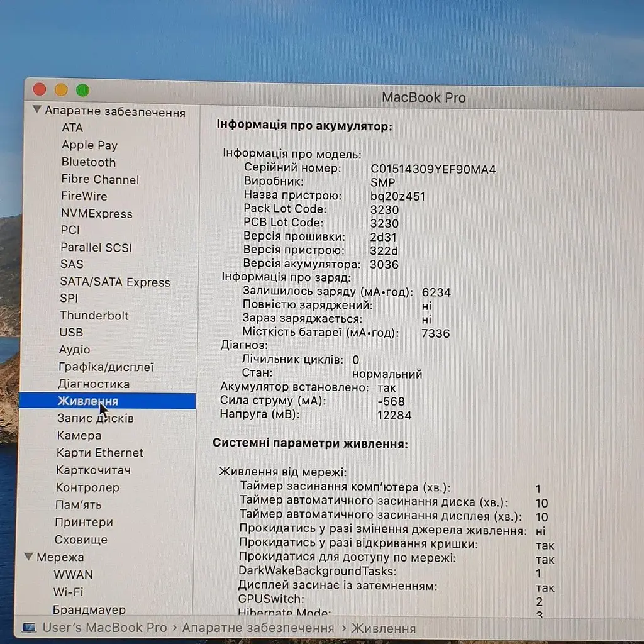The height and width of the screenshot is (644, 644).
Task: Click the GPUSwitch row
Action: pos(391,599)
